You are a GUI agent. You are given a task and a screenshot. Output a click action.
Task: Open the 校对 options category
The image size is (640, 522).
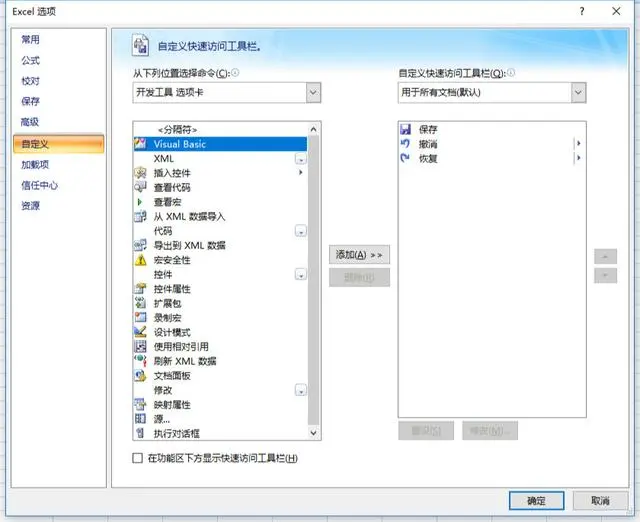(x=31, y=81)
